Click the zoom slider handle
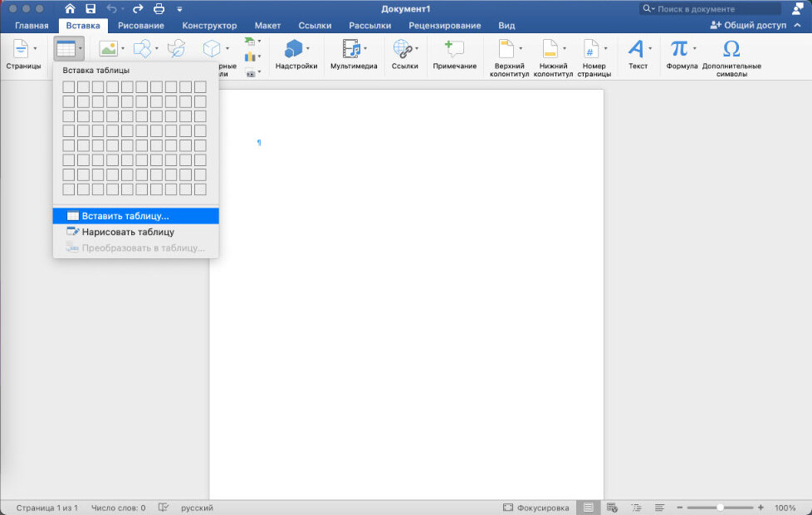 720,508
